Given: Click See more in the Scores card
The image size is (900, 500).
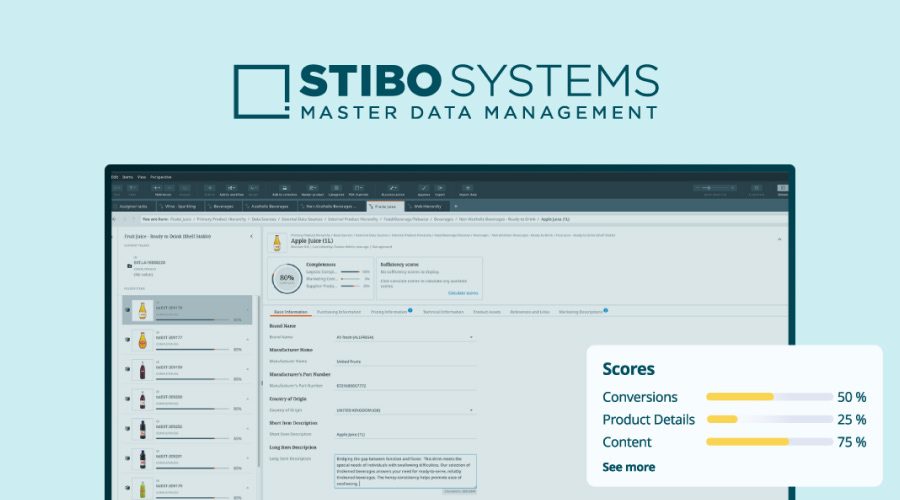Looking at the screenshot, I should tap(629, 467).
